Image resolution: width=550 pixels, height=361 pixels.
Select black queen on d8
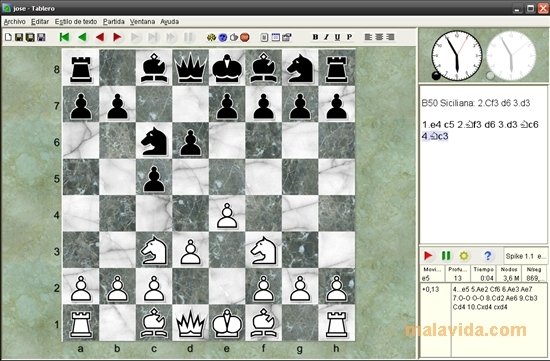pyautogui.click(x=190, y=68)
